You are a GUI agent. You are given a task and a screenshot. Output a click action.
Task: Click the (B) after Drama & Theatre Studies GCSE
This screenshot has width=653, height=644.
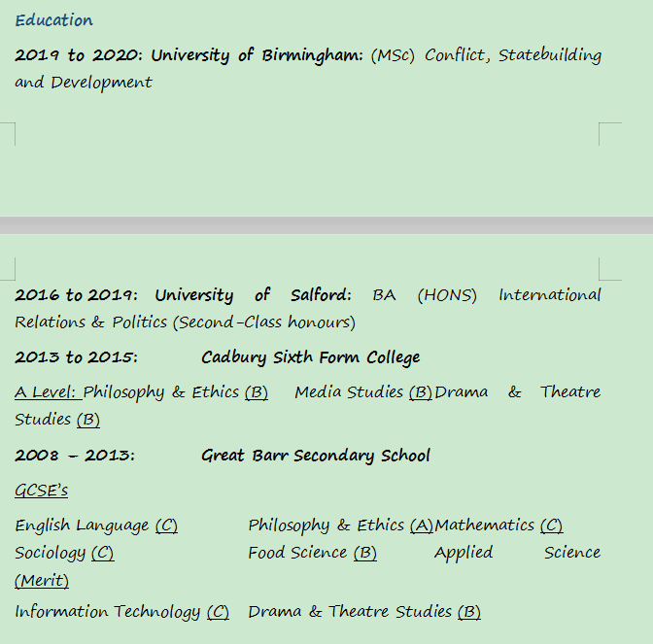[x=468, y=612]
